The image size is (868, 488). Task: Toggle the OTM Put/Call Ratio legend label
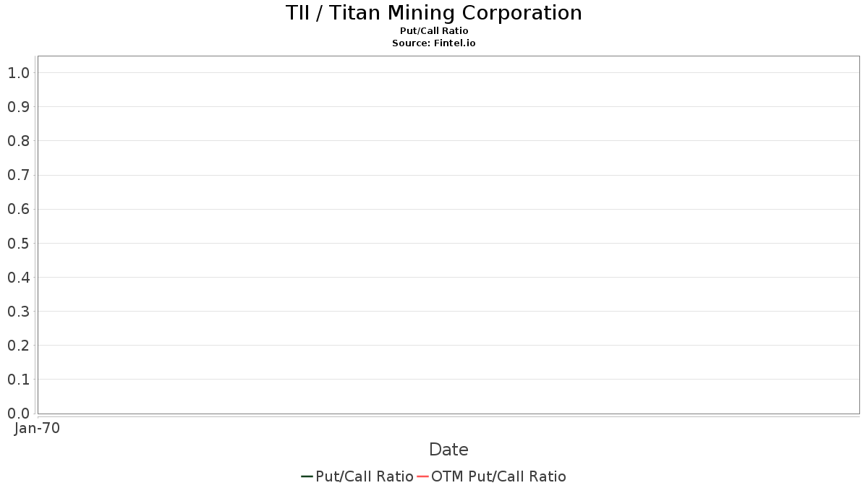click(x=498, y=476)
